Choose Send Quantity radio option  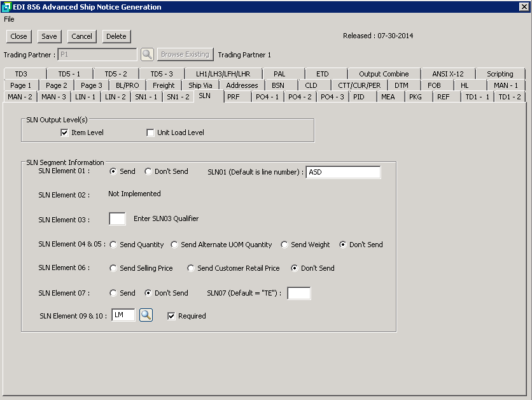114,245
